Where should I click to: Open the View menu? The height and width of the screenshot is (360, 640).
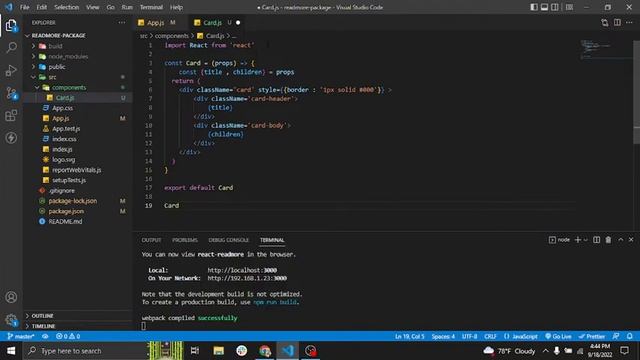(x=93, y=7)
